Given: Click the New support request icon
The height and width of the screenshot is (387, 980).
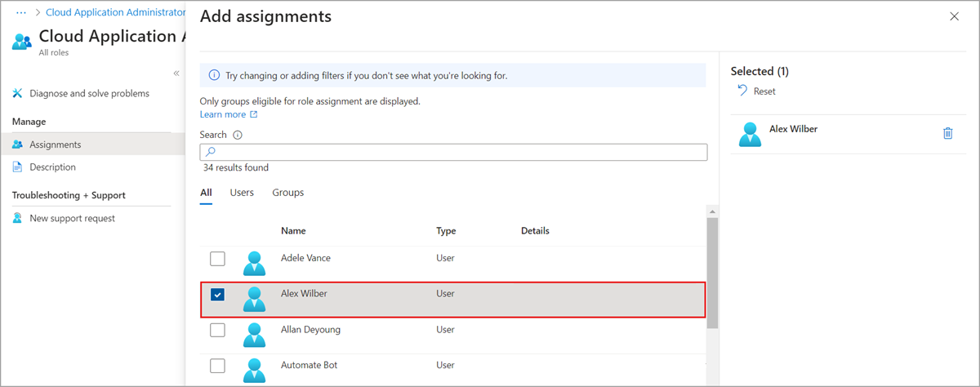Looking at the screenshot, I should coord(18,218).
